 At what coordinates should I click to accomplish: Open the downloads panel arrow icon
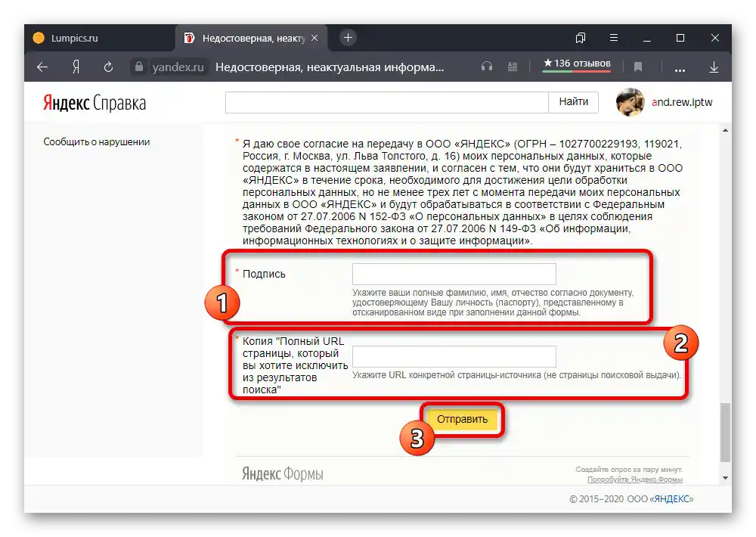coord(714,67)
